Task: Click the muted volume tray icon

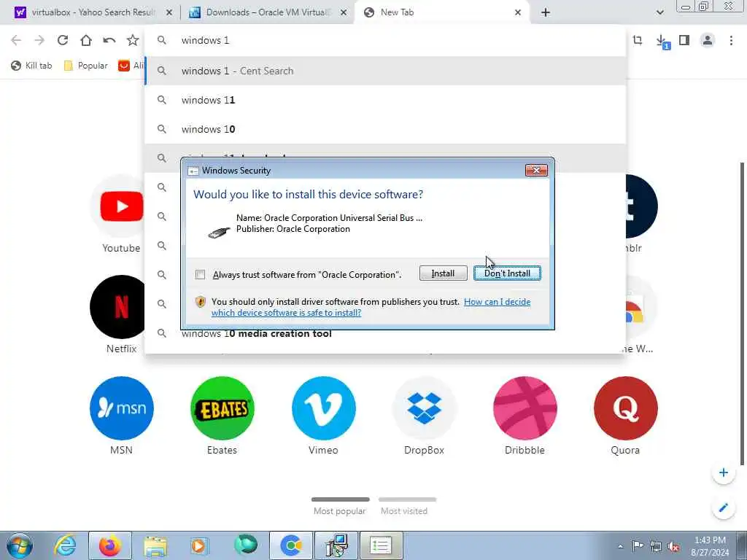Action: (673, 546)
